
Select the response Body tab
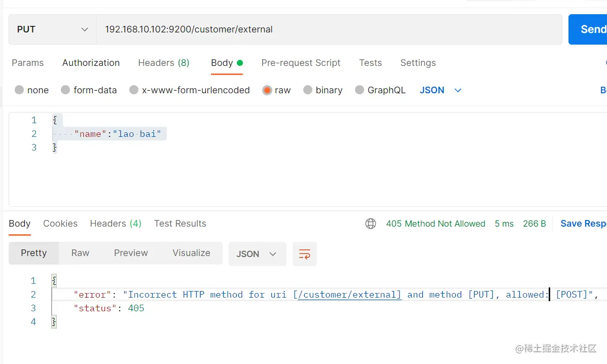(20, 224)
